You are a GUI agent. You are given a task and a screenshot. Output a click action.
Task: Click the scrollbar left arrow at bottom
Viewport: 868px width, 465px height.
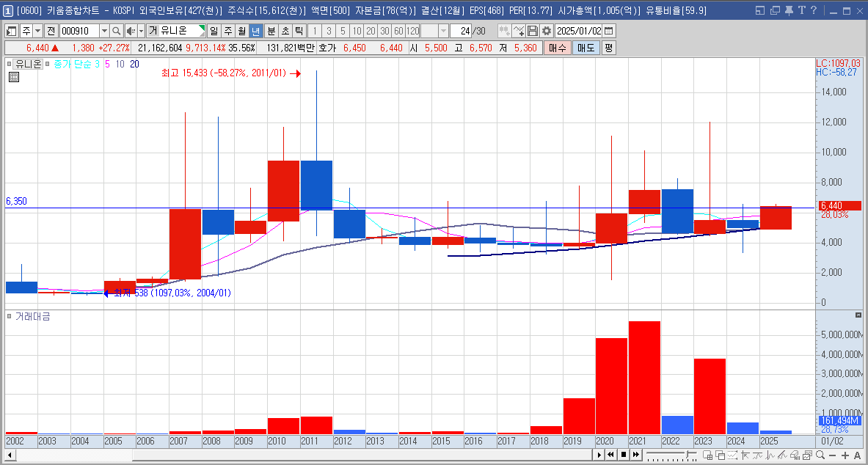10,455
